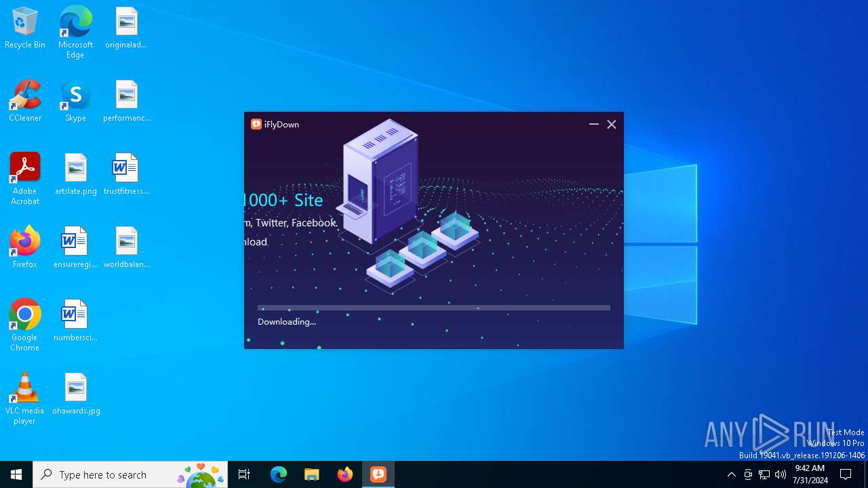Open the Windows Start menu
Screen dimensions: 868x488
coord(16,474)
